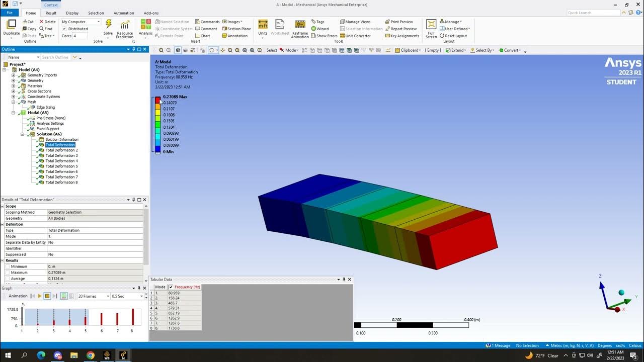
Task: Select Total Deformation 8 in the tree
Action: (x=61, y=183)
